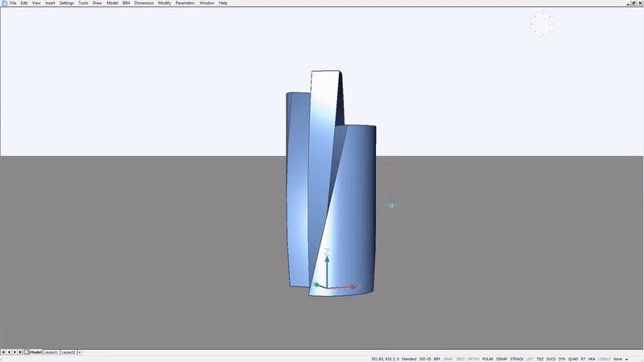Open the Draw menu
The image size is (644, 362).
[97, 3]
